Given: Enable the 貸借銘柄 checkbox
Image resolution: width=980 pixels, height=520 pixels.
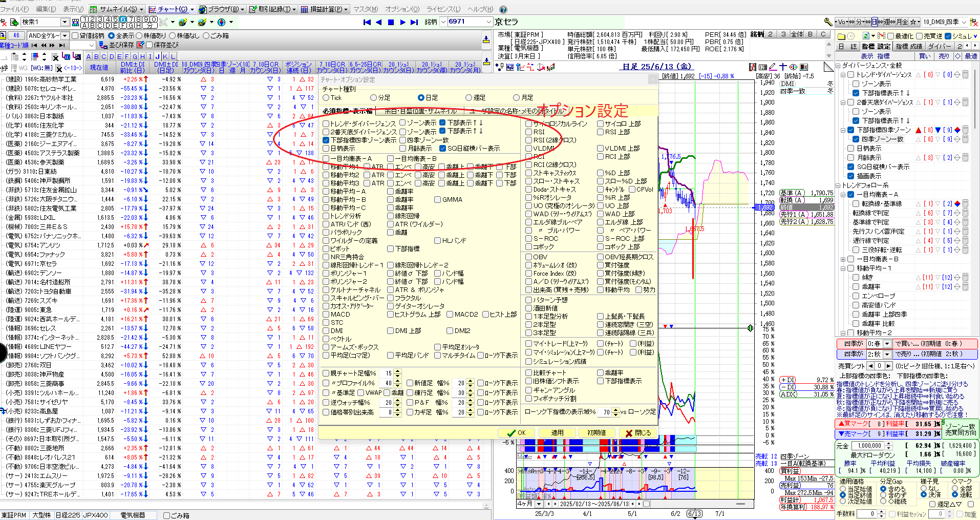Looking at the screenshot, I should (x=75, y=35).
